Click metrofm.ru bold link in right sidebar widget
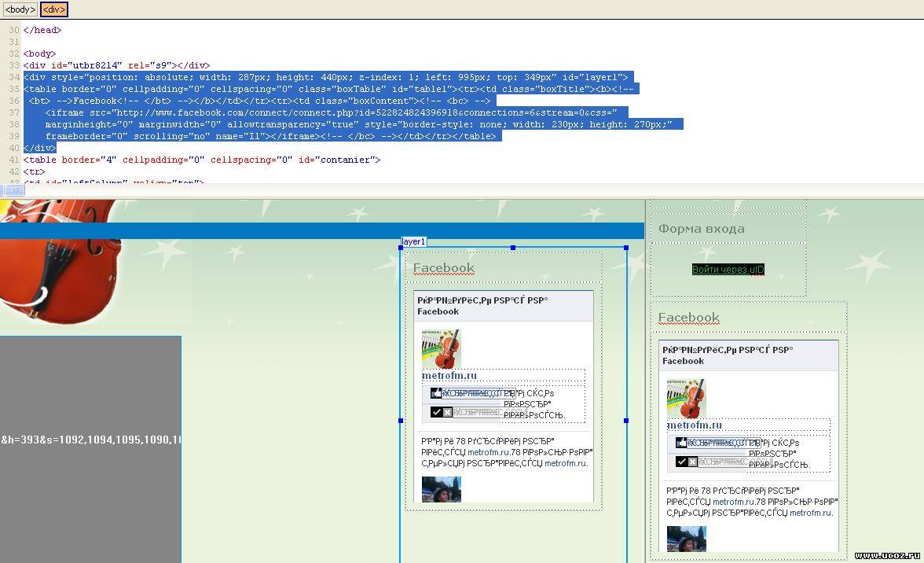The height and width of the screenshot is (563, 924). click(x=695, y=425)
